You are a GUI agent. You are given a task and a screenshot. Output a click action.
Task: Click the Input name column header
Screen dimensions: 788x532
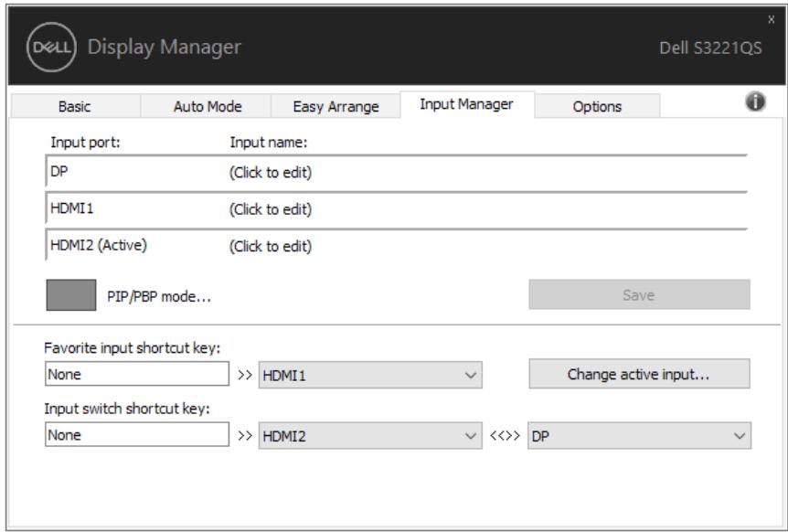click(269, 143)
